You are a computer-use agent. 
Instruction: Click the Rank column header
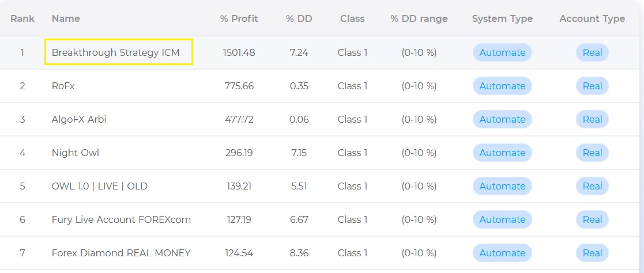coord(22,18)
